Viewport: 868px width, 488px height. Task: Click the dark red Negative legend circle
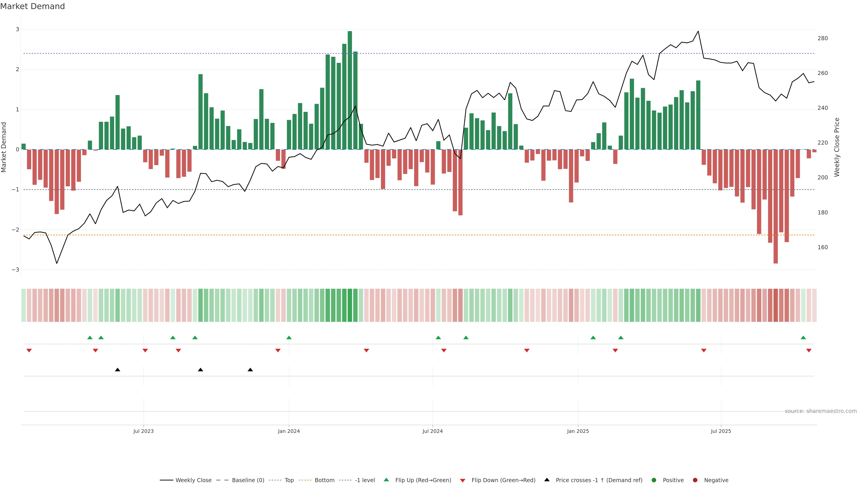click(x=695, y=480)
